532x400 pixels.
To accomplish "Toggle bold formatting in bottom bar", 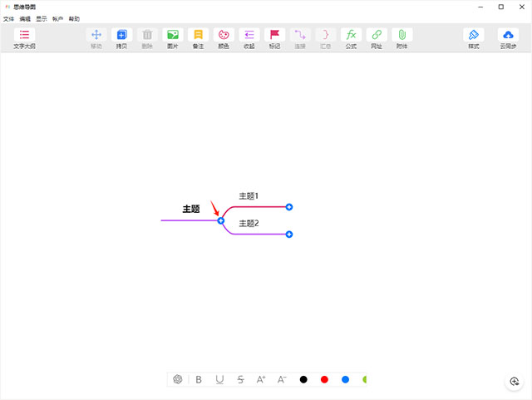I will [199, 379].
